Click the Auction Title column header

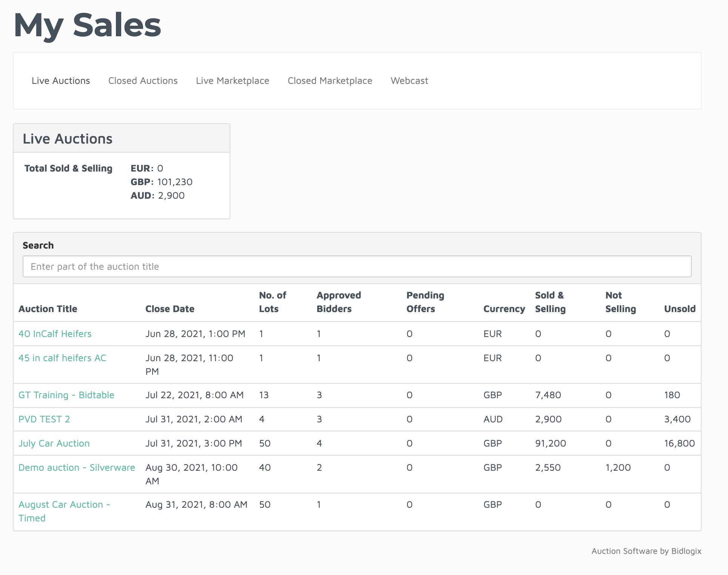click(48, 309)
